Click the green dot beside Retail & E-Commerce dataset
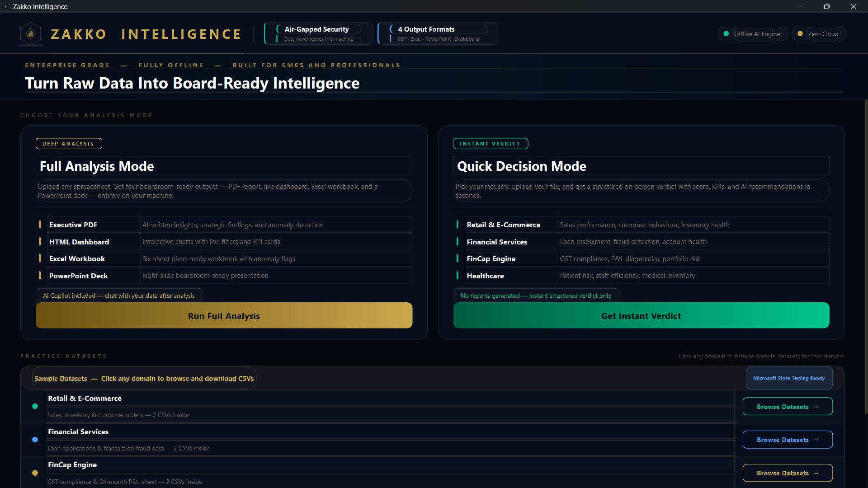This screenshot has width=868, height=488. tap(35, 406)
